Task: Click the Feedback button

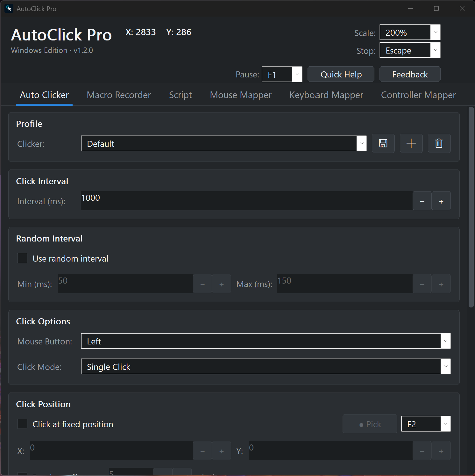Action: click(410, 74)
